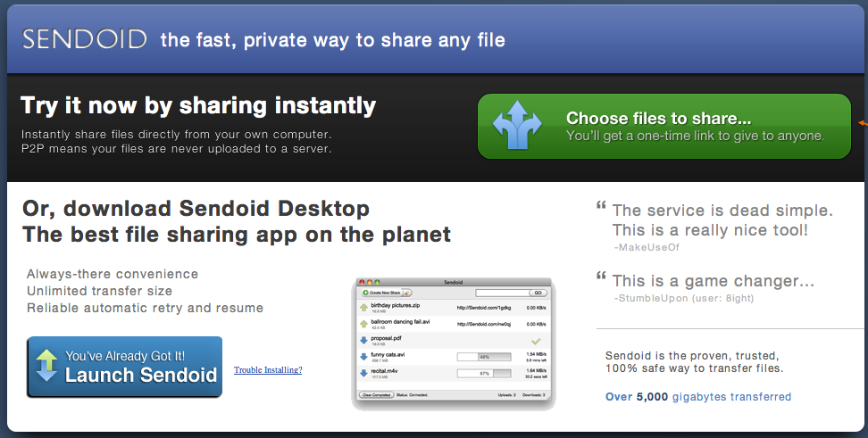Click the Create New Share button in preview
868x438 pixels.
click(384, 293)
